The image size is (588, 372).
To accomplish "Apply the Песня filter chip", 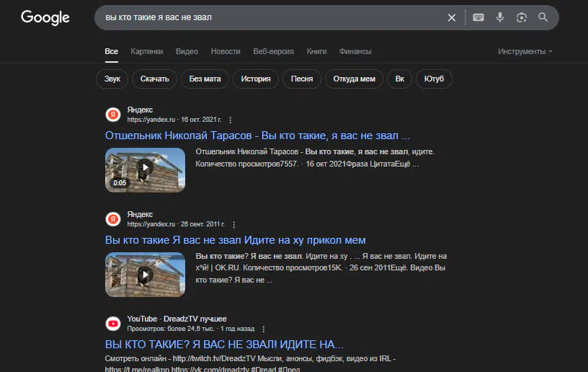I will tap(302, 79).
